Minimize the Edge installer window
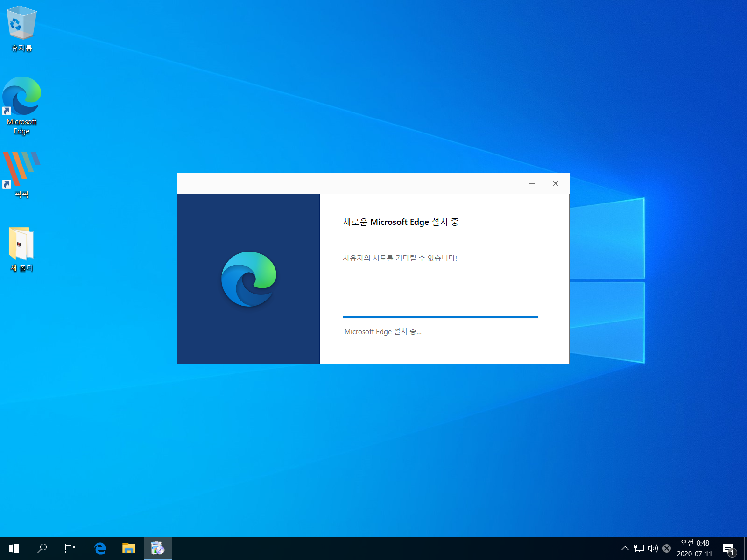Image resolution: width=747 pixels, height=560 pixels. [532, 183]
